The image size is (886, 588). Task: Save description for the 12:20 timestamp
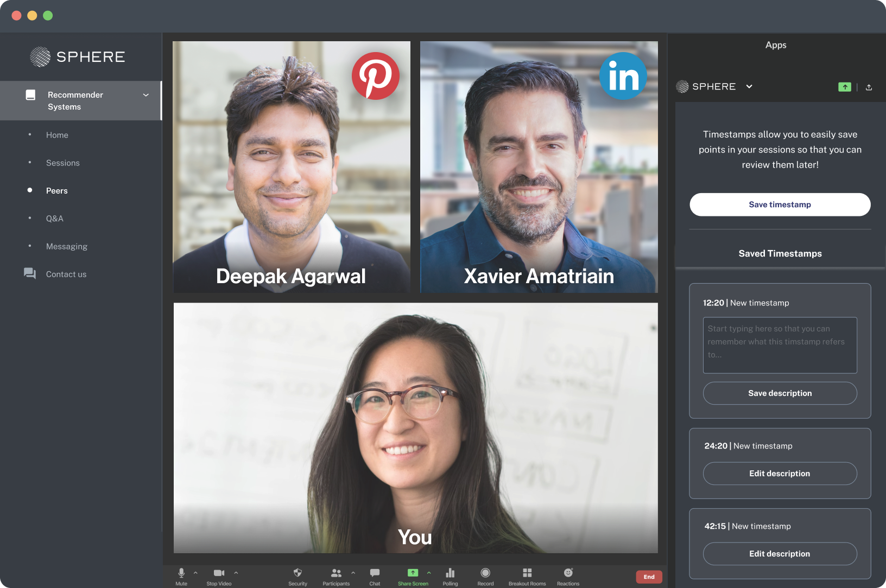click(x=780, y=393)
